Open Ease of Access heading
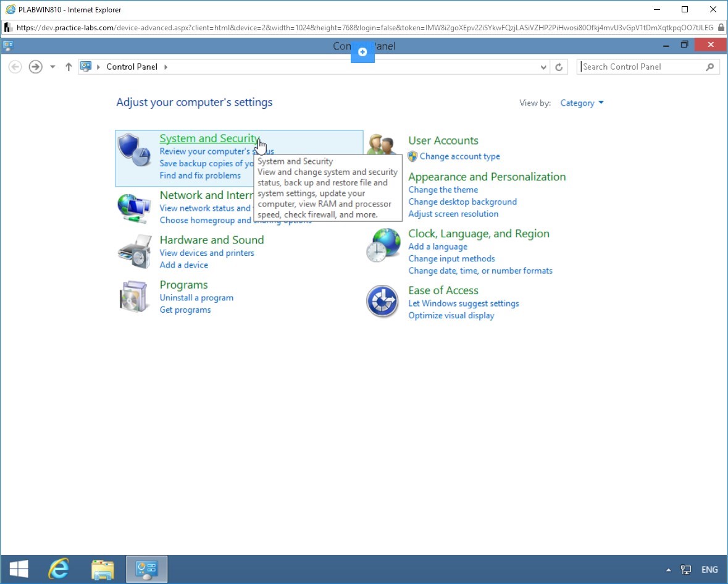Viewport: 728px width, 584px height. (x=443, y=290)
